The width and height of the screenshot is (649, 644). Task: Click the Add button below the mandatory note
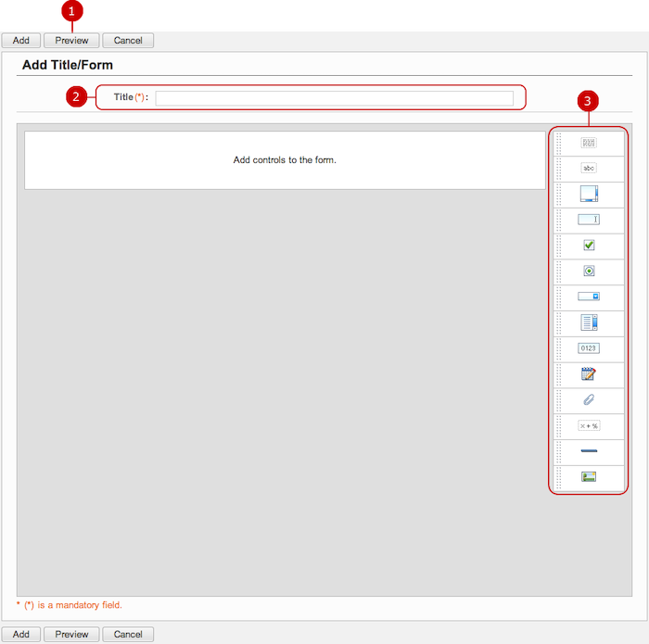coord(21,634)
